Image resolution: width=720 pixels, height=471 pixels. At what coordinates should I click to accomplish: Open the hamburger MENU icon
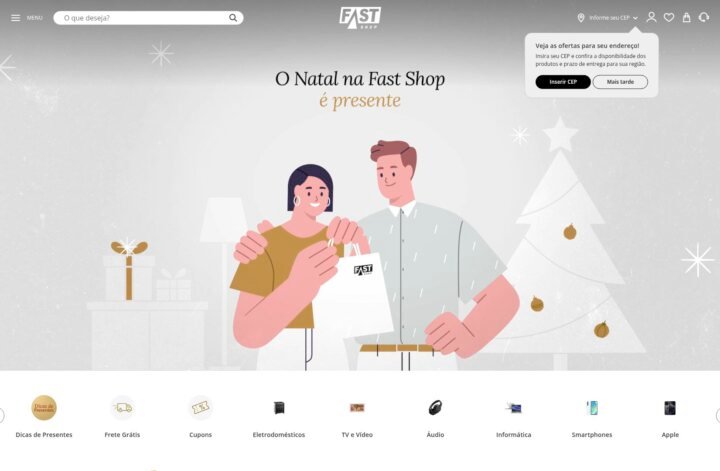click(16, 18)
